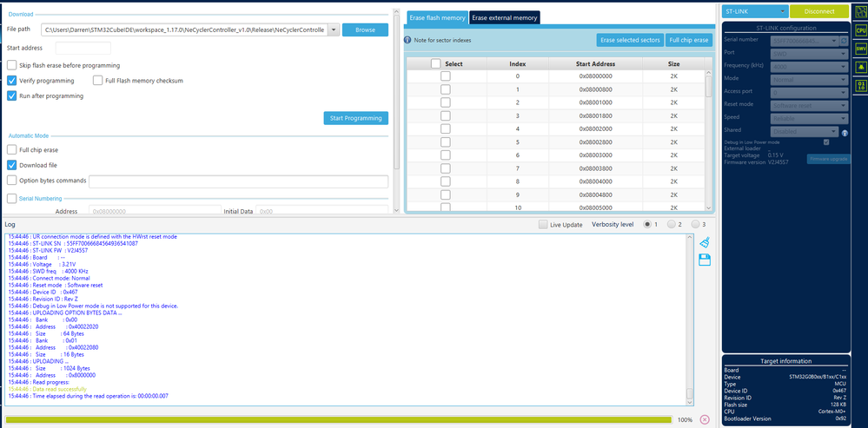Select sector index 0 checkbox
This screenshot has height=428, width=868.
coord(445,76)
